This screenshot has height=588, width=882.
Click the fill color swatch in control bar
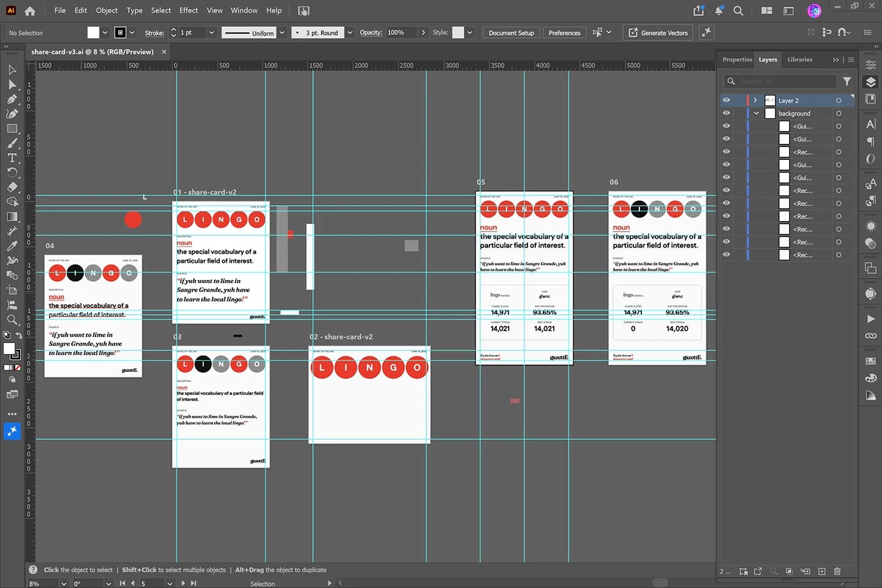pos(93,32)
